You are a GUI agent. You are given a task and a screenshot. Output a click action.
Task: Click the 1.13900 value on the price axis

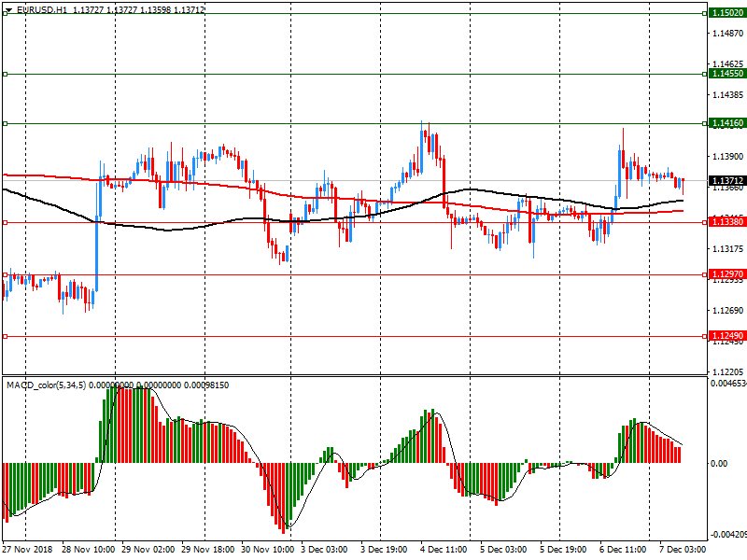point(727,156)
